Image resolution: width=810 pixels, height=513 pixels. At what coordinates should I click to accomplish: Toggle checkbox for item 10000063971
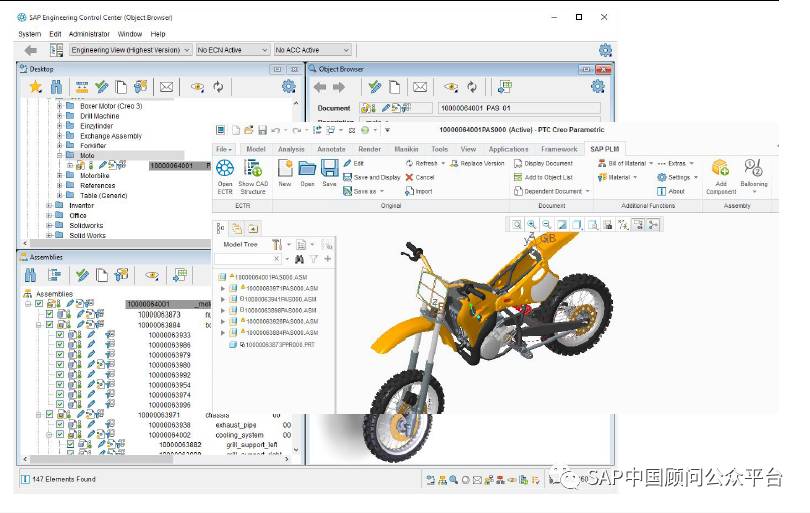pyautogui.click(x=49, y=414)
